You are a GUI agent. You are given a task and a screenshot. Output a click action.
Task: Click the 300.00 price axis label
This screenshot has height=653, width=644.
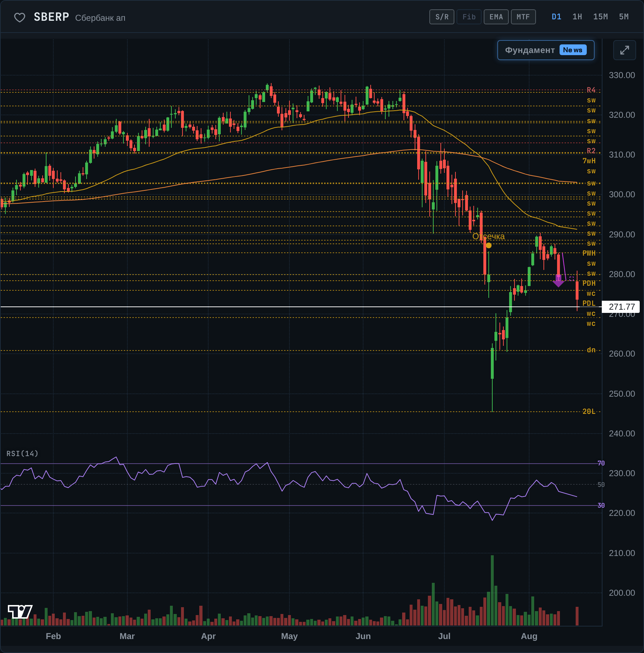click(622, 194)
